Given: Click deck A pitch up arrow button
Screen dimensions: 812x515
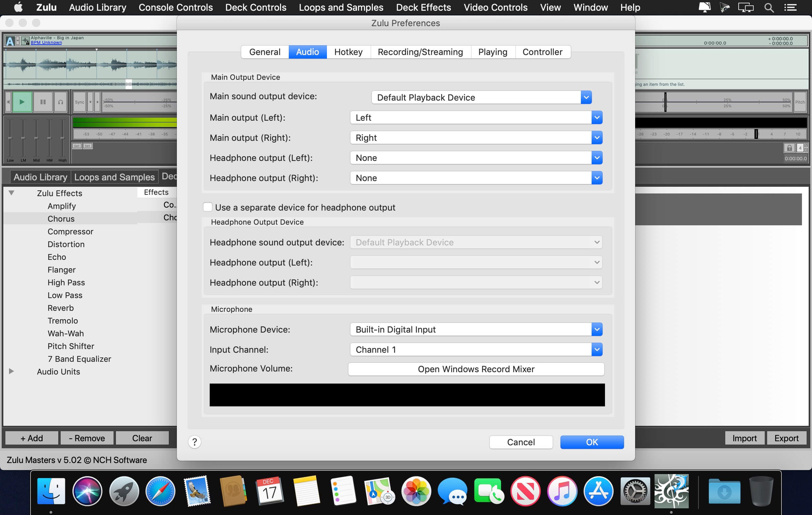Looking at the screenshot, I should pos(97,102).
